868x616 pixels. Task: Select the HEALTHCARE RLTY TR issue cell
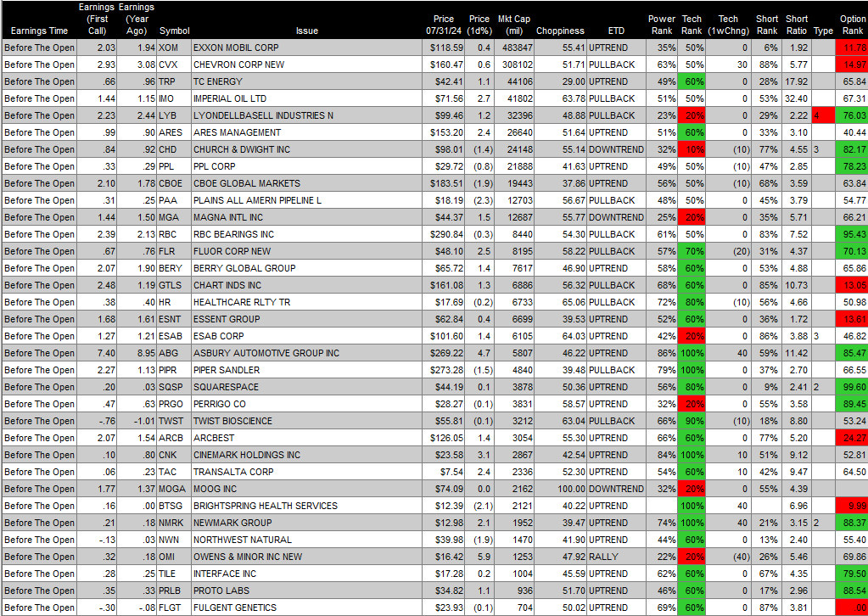tap(306, 302)
